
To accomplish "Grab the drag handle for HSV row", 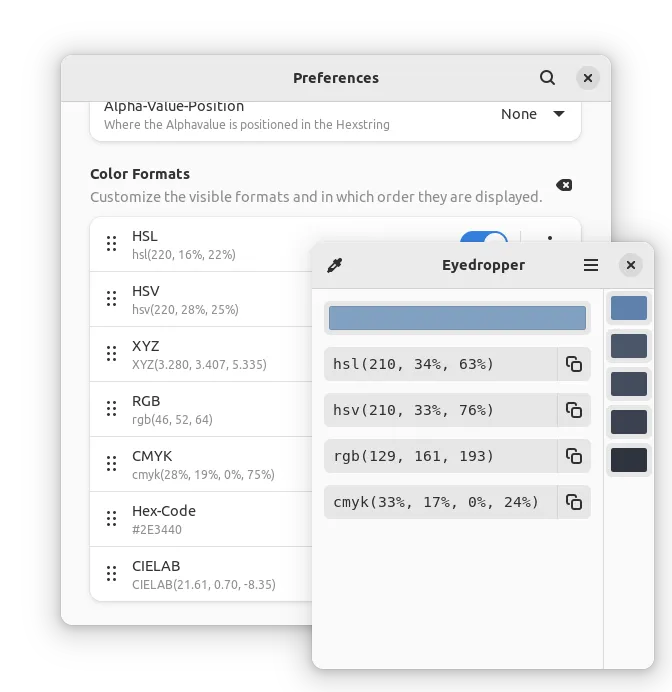I will tap(112, 299).
